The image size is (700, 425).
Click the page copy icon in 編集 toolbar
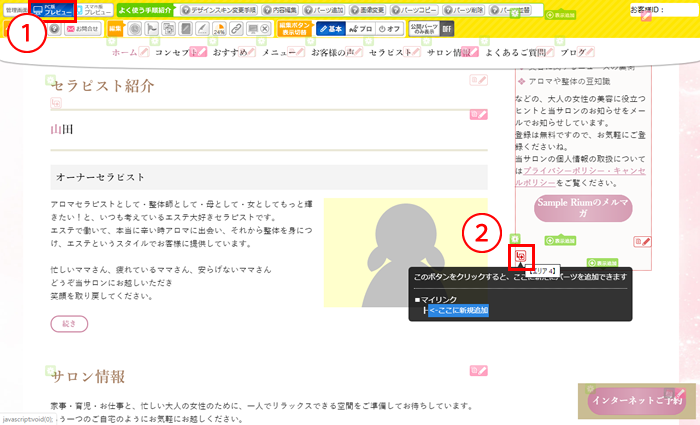169,29
